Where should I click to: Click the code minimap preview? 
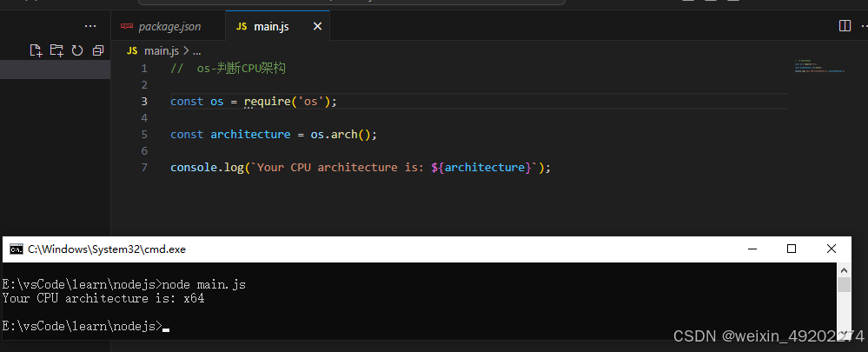pyautogui.click(x=819, y=66)
